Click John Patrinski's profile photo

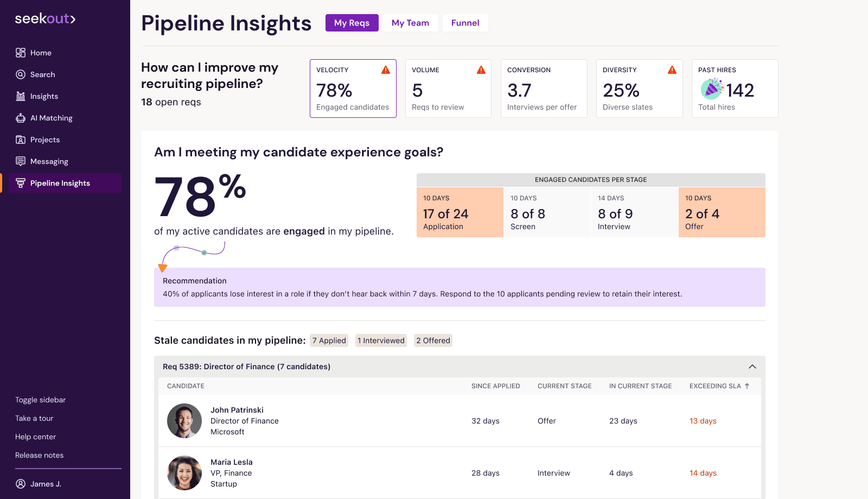pyautogui.click(x=184, y=421)
